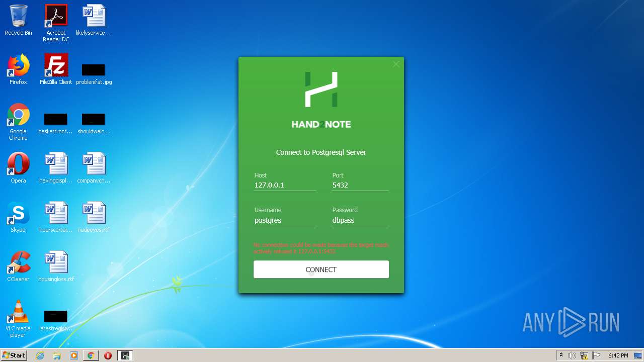Switch to Hand2Note taskbar button
This screenshot has width=644, height=362.
coord(125,355)
